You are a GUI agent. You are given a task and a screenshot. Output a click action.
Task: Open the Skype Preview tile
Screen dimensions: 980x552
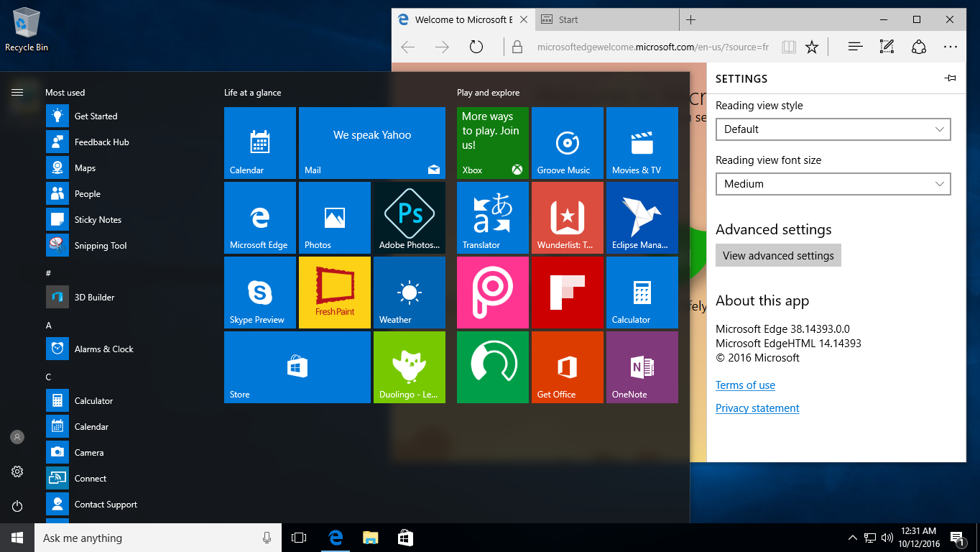click(x=260, y=293)
